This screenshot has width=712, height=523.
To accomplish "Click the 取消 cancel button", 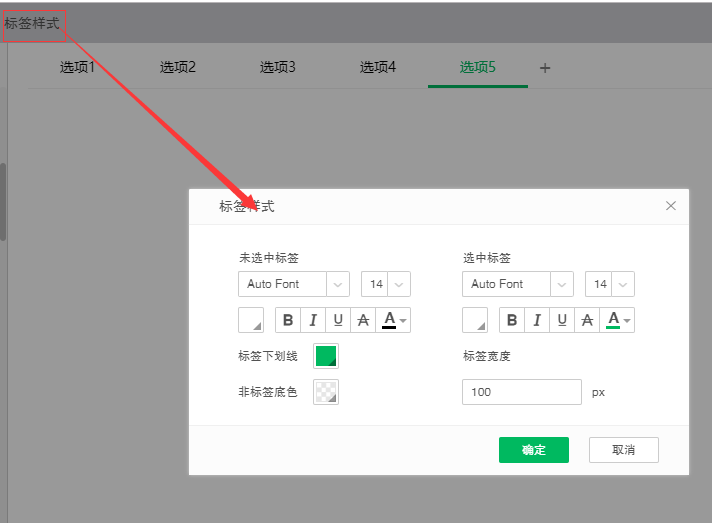I will (x=623, y=450).
